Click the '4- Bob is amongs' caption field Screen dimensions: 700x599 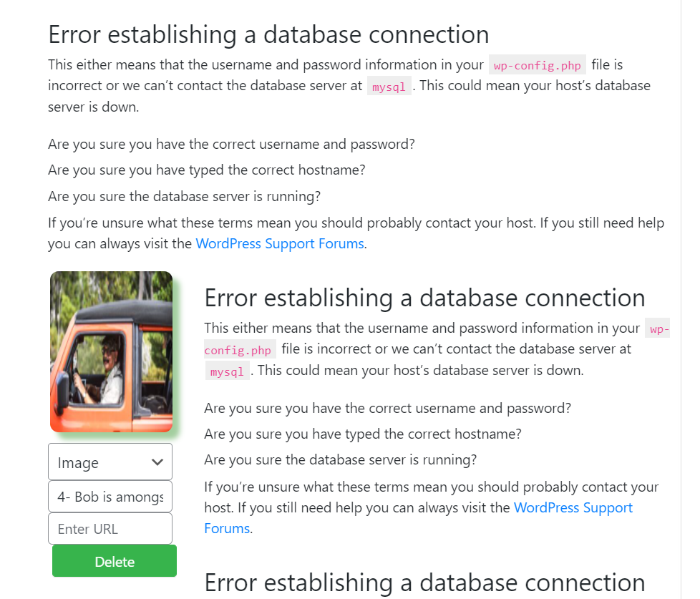[110, 497]
